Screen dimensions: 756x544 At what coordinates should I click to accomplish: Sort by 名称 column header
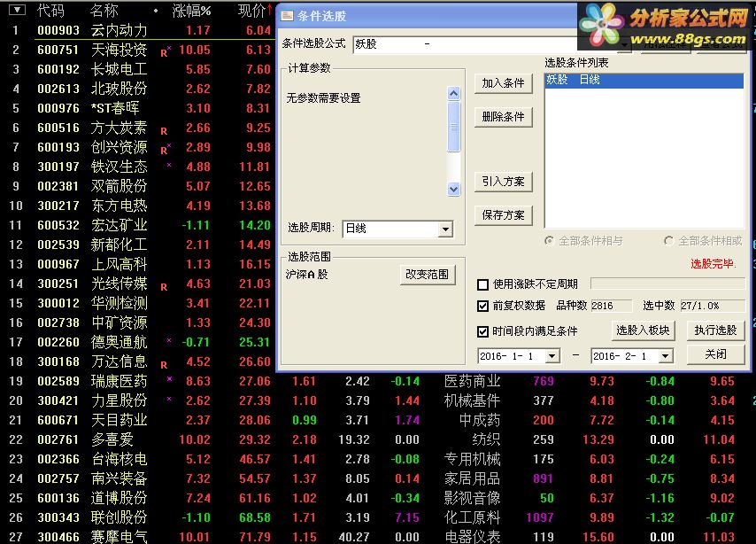coord(104,10)
